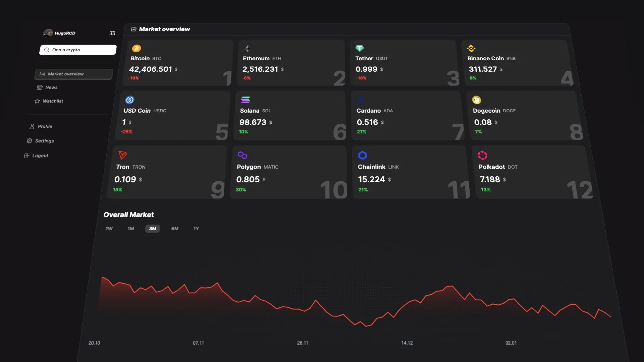Click the HugoRCD username
This screenshot has height=362, width=644.
(x=65, y=33)
